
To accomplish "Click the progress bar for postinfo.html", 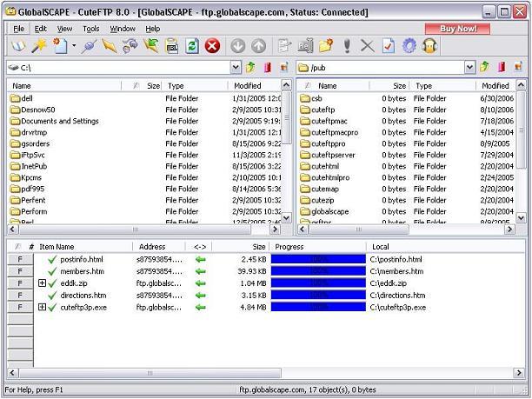I will (x=318, y=259).
